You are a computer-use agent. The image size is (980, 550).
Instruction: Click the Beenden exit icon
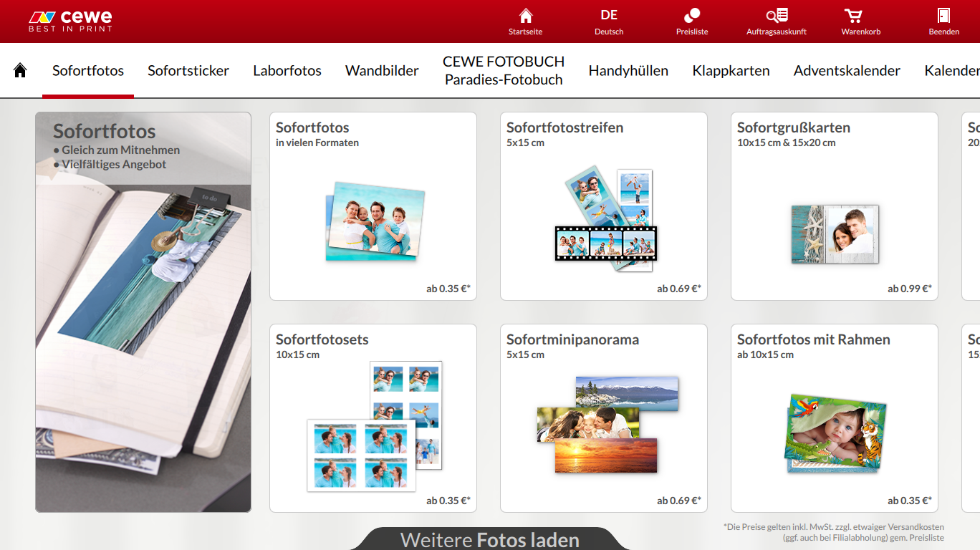tap(943, 21)
